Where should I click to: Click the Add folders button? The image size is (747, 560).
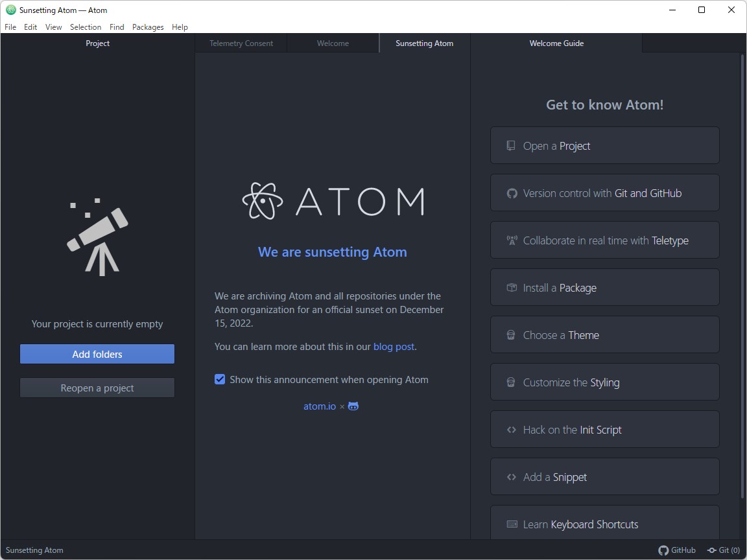(97, 354)
